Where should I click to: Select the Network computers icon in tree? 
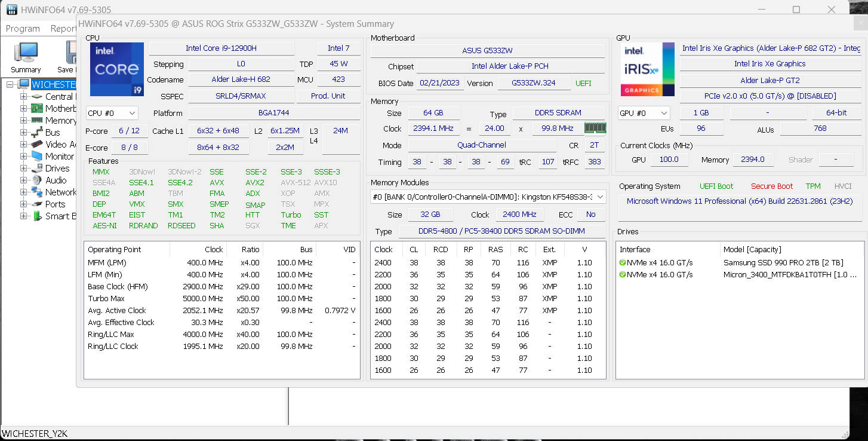(37, 192)
